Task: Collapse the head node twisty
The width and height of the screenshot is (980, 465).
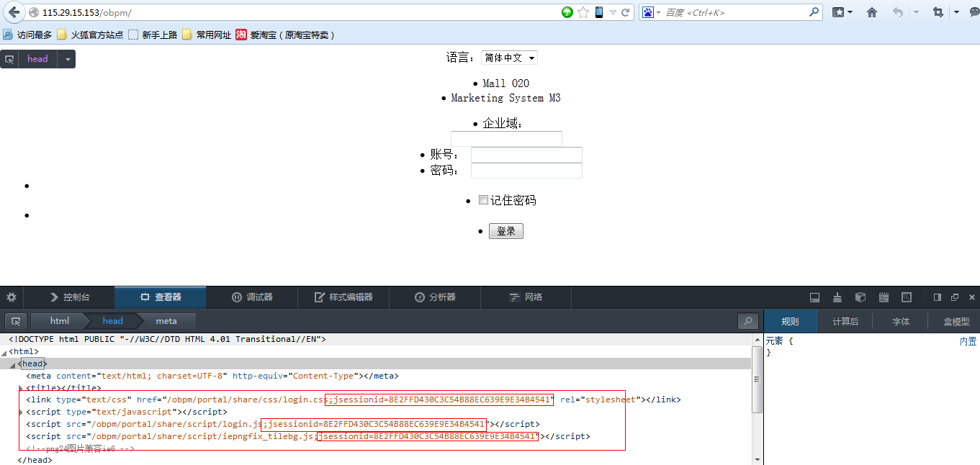Action: [x=13, y=364]
